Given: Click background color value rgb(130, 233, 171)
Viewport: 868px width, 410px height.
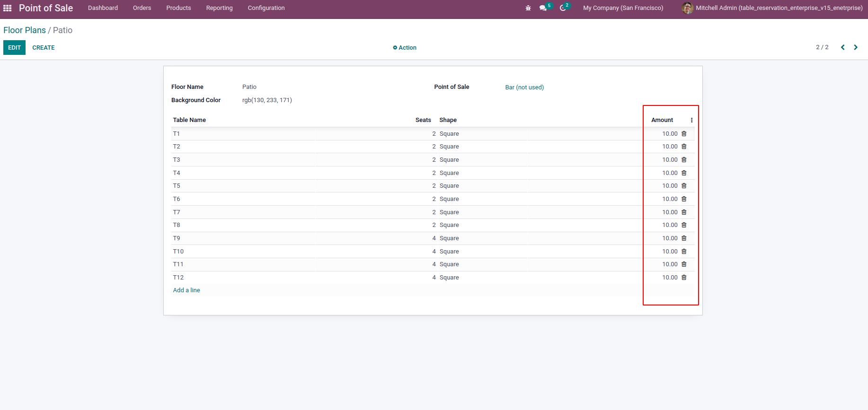Looking at the screenshot, I should click(x=267, y=100).
